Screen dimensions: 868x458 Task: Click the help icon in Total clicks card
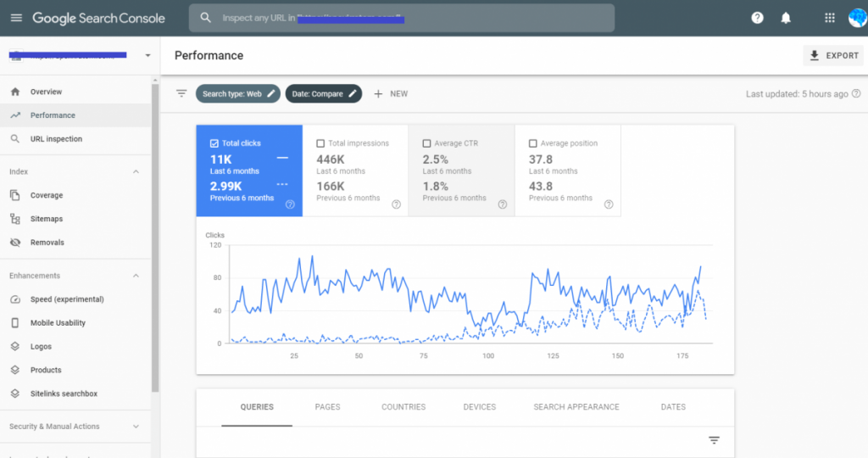pyautogui.click(x=290, y=204)
